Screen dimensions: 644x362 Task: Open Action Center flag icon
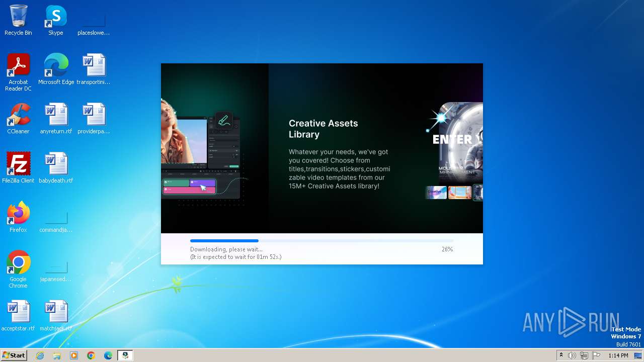[596, 355]
